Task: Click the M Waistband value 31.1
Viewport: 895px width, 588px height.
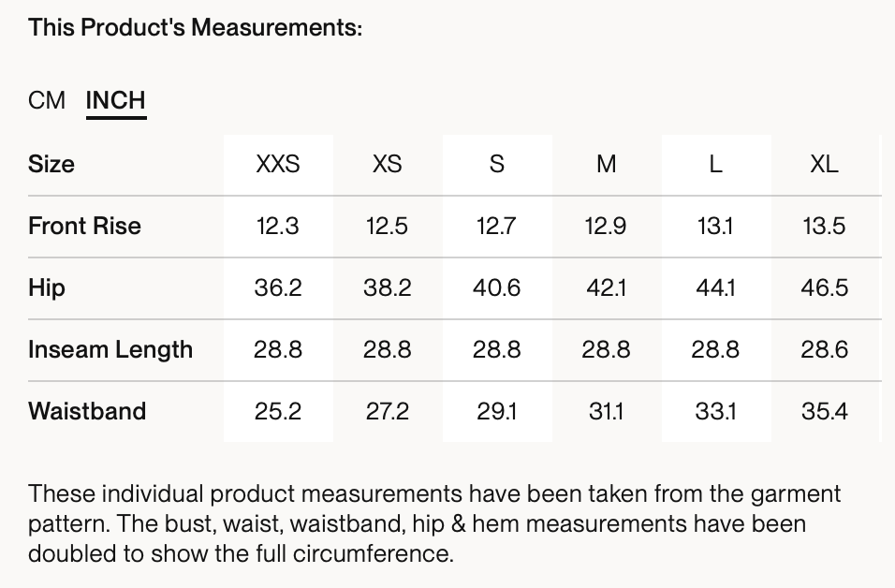Action: click(606, 412)
